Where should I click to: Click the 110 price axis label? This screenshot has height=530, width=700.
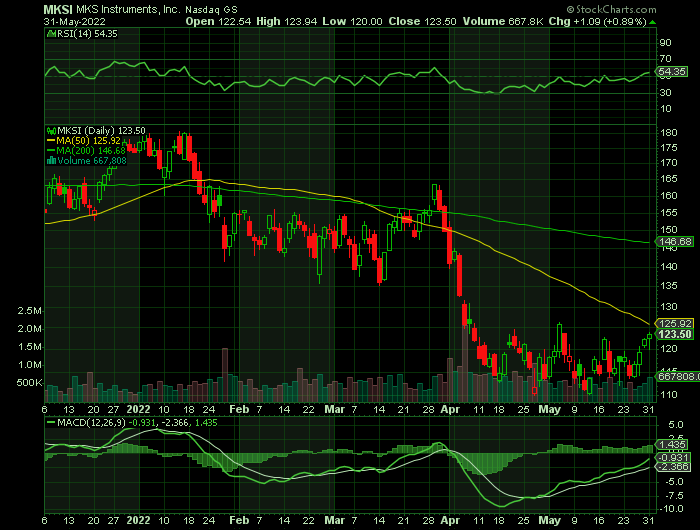point(669,395)
